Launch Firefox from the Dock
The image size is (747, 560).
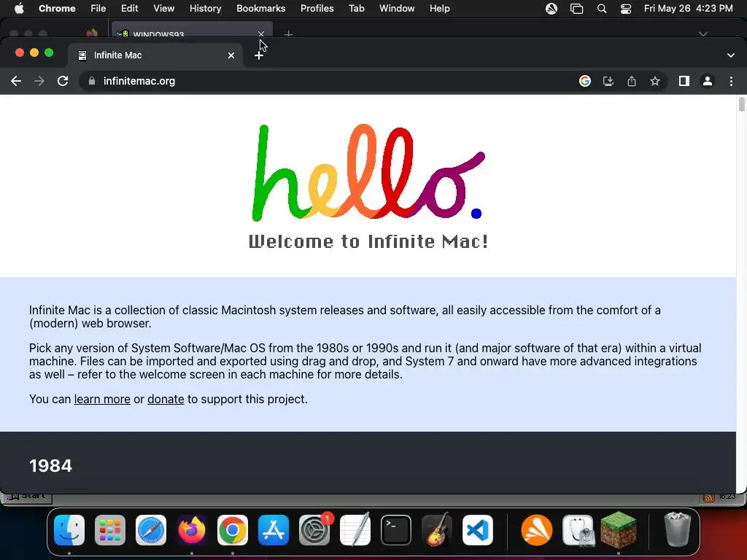192,530
